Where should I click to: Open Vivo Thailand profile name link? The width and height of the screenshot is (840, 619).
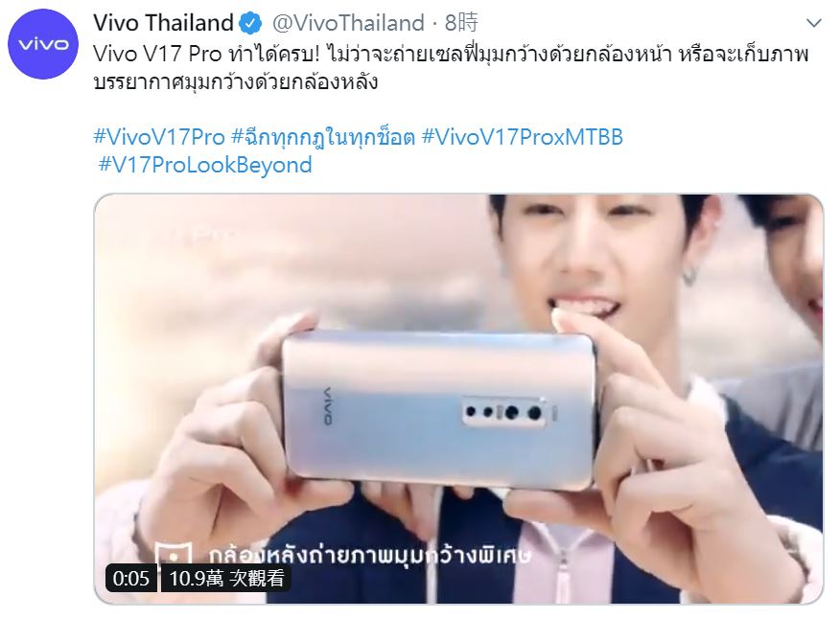click(x=163, y=23)
